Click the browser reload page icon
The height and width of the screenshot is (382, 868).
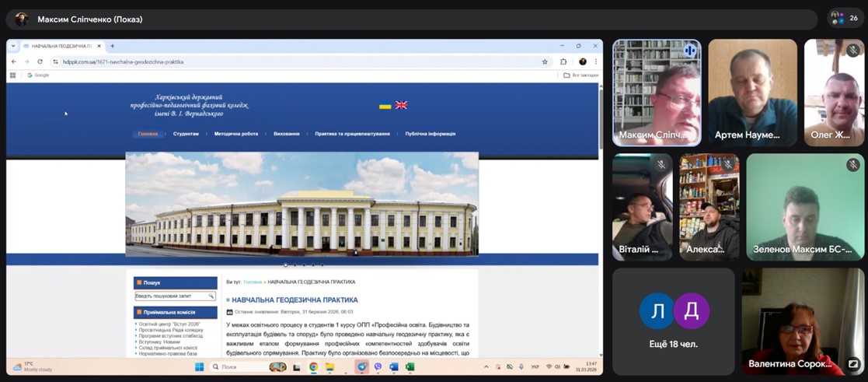point(40,61)
